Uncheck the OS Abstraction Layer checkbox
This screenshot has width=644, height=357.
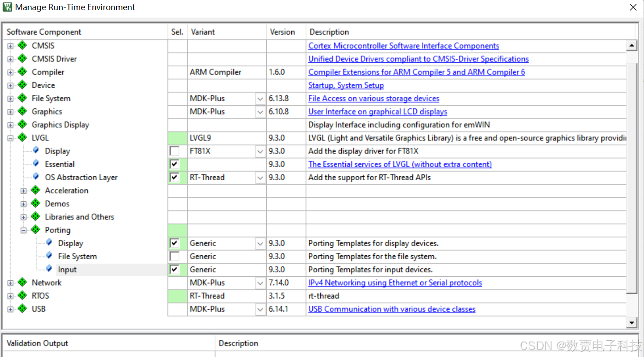174,177
